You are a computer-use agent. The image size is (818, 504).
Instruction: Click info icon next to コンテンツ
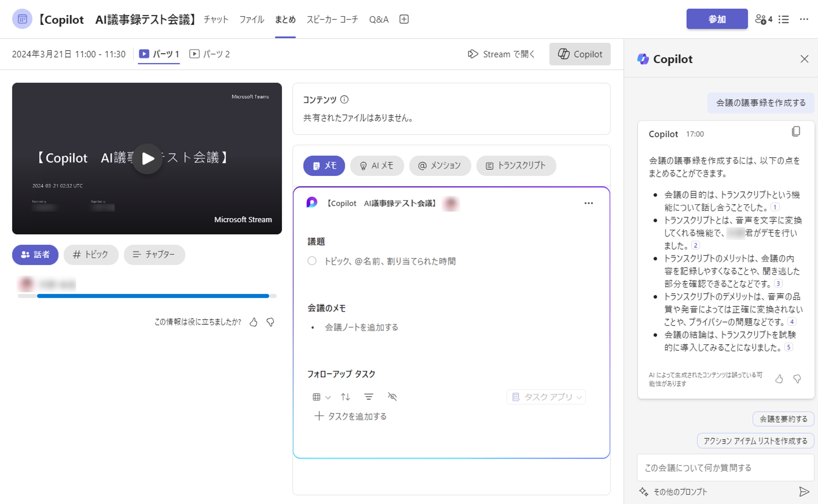point(344,99)
